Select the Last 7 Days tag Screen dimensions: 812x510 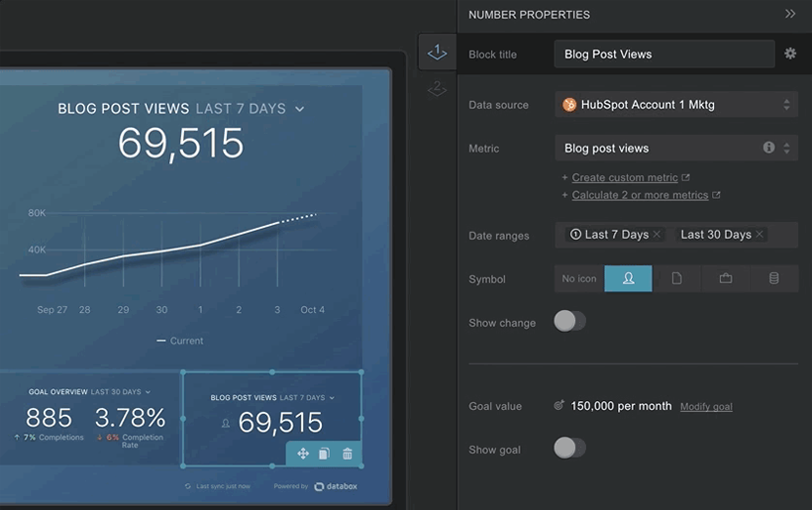coord(616,235)
